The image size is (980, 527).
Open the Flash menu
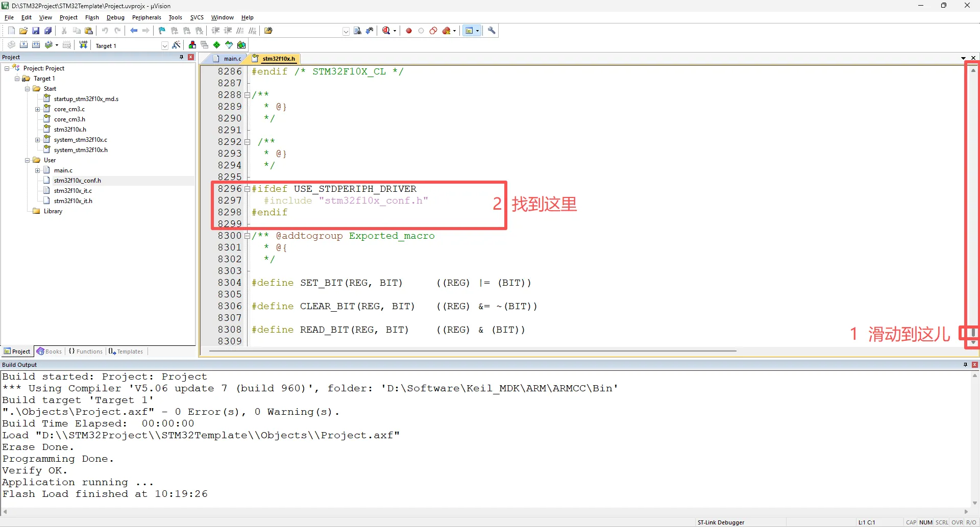click(92, 17)
